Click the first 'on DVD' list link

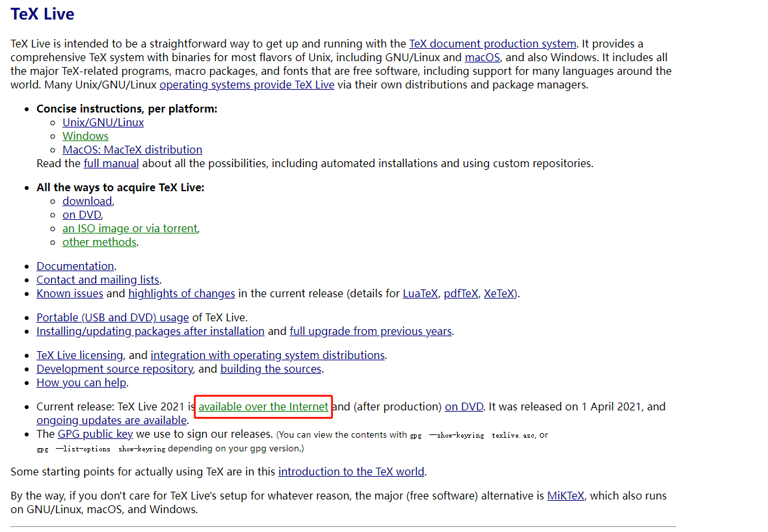[x=82, y=215]
